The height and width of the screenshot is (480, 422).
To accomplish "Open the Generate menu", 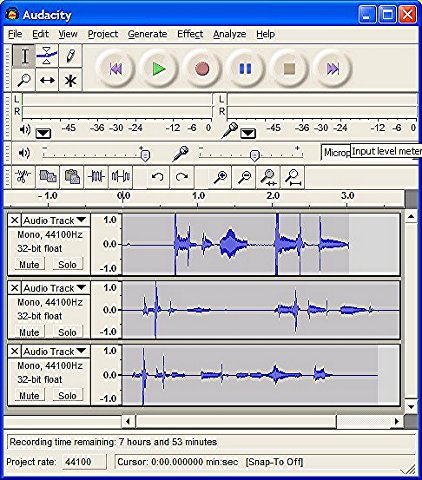I will point(147,34).
